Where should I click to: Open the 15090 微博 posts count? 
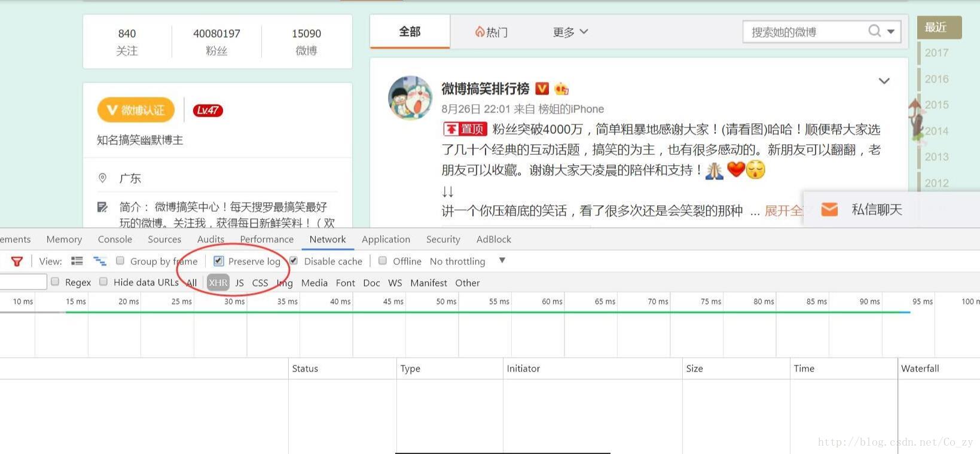(x=306, y=42)
